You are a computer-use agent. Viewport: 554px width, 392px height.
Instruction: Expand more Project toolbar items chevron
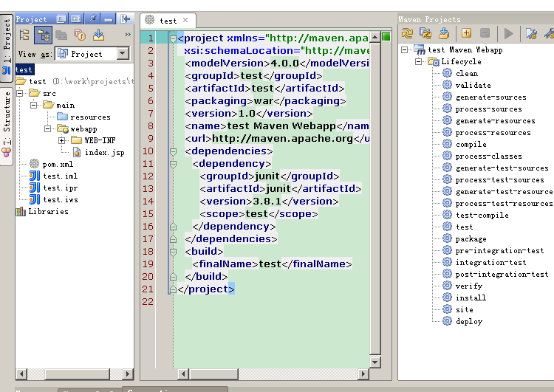click(128, 34)
